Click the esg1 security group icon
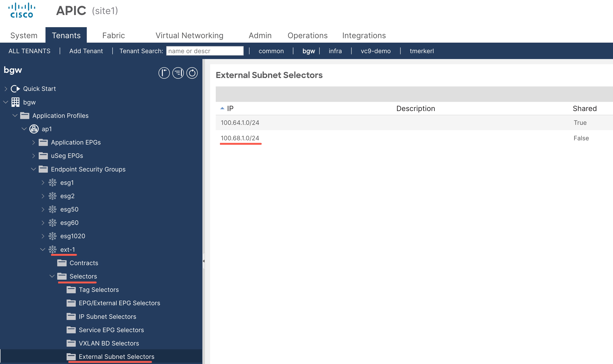Image resolution: width=613 pixels, height=364 pixels. (x=53, y=182)
